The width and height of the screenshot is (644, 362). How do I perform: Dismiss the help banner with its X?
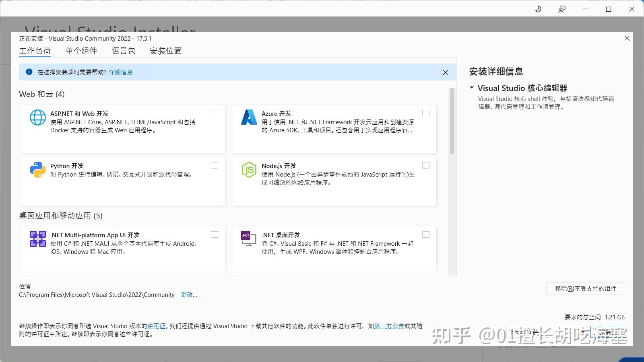point(446,72)
